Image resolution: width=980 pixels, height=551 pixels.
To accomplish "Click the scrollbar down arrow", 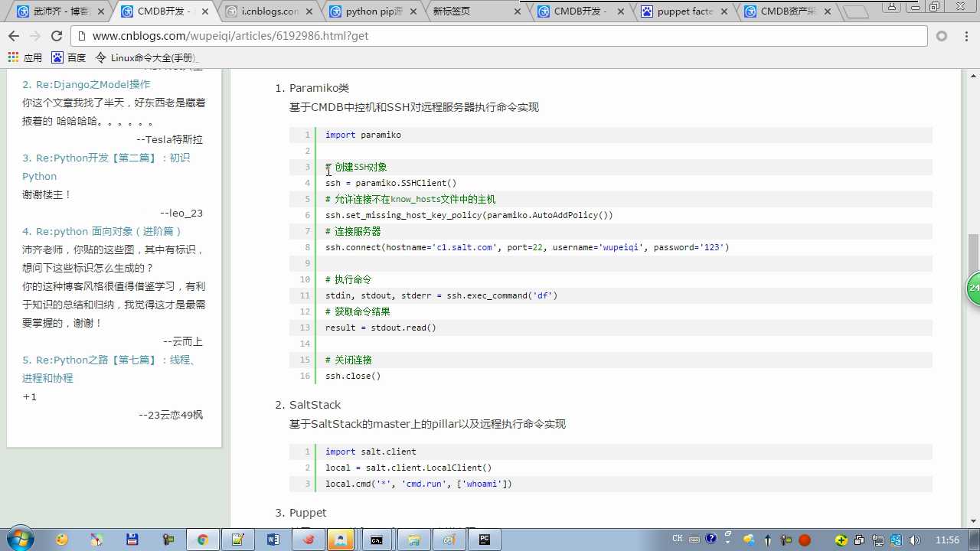I will tap(973, 520).
